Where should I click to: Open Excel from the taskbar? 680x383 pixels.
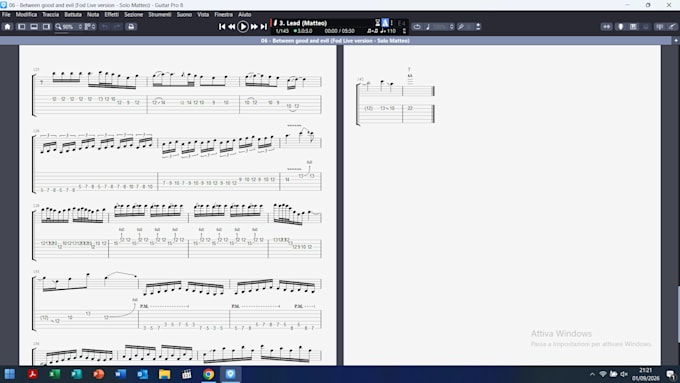(x=54, y=374)
